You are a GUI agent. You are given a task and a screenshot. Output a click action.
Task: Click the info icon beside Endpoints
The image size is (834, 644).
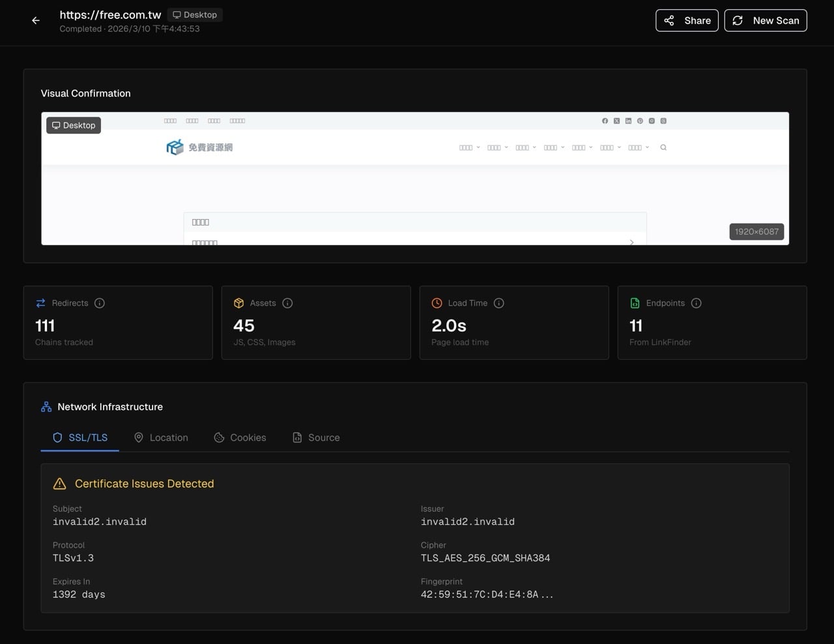click(x=696, y=303)
